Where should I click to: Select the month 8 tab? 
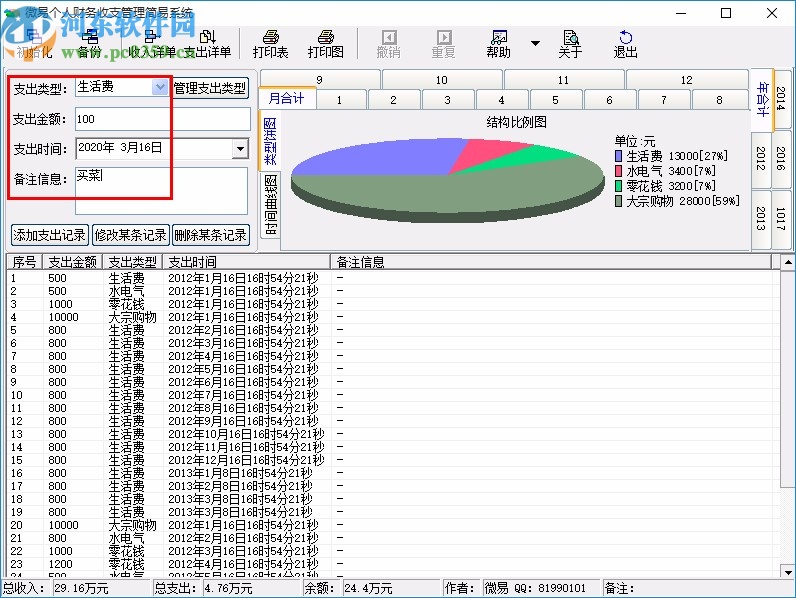coord(719,100)
